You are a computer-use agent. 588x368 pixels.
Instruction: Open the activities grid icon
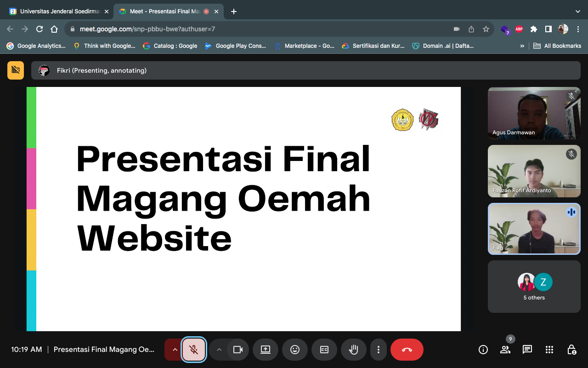click(549, 350)
